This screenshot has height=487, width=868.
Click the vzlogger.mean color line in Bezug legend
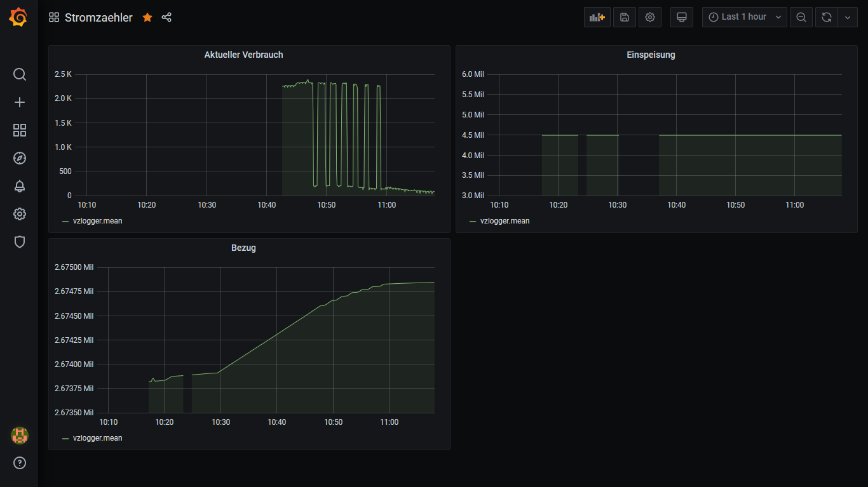65,438
